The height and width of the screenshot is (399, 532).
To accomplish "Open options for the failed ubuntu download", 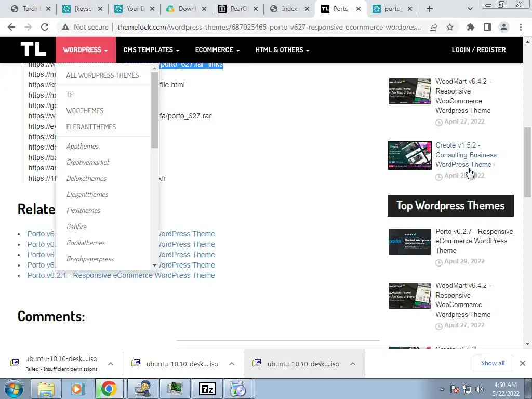I will point(111,363).
